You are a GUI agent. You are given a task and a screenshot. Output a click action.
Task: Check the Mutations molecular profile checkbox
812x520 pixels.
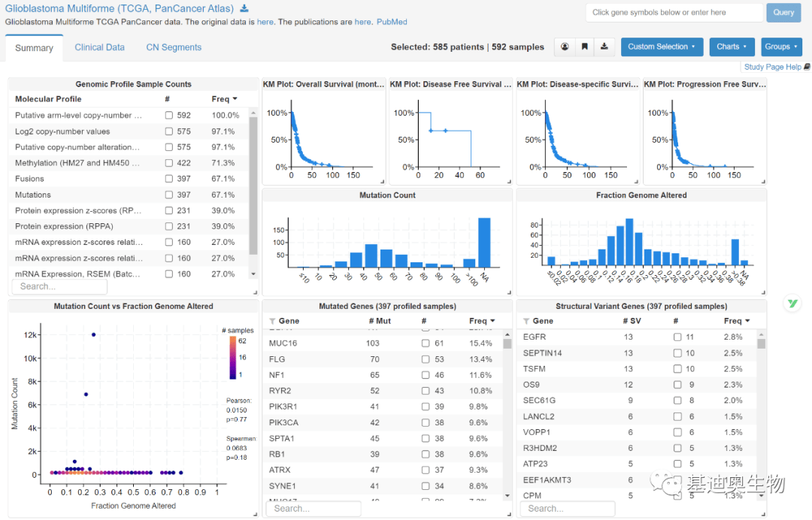(169, 195)
